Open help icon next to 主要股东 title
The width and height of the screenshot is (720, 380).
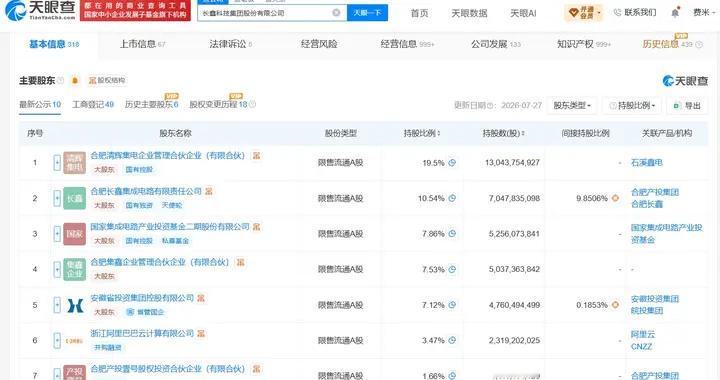click(61, 80)
